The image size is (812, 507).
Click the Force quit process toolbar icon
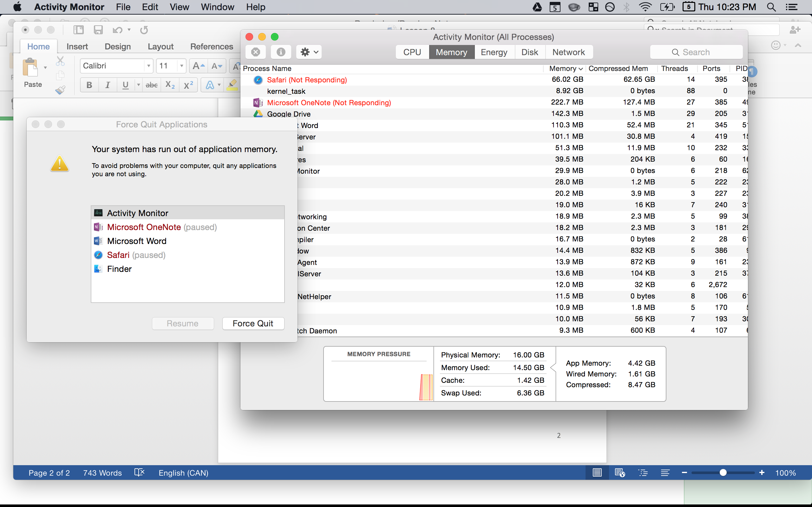click(256, 52)
